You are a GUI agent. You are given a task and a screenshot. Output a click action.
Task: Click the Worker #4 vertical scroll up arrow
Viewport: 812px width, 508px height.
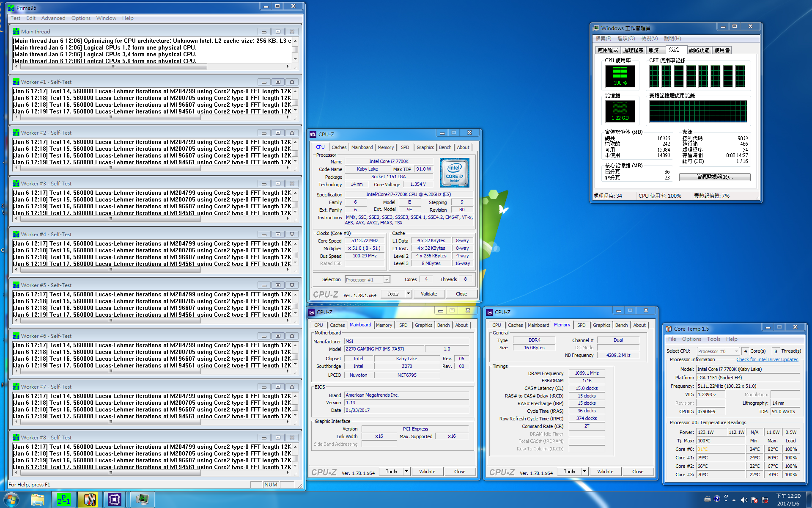click(x=295, y=244)
